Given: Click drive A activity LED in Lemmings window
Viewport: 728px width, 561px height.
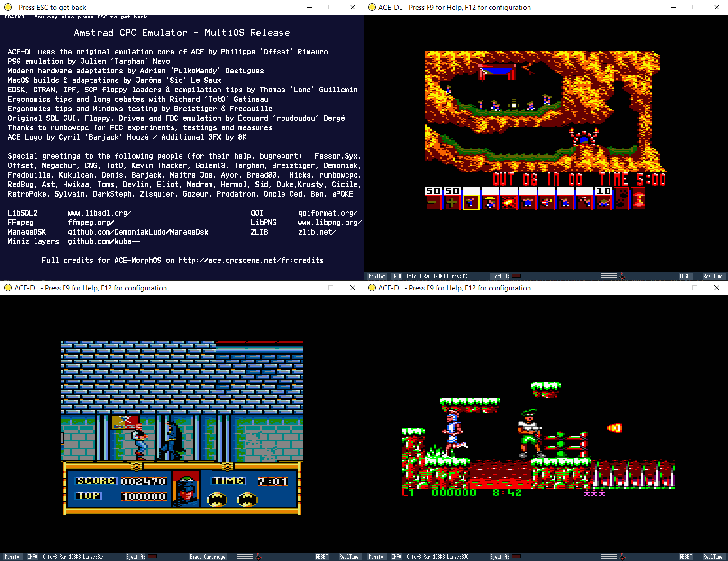Looking at the screenshot, I should pos(517,276).
